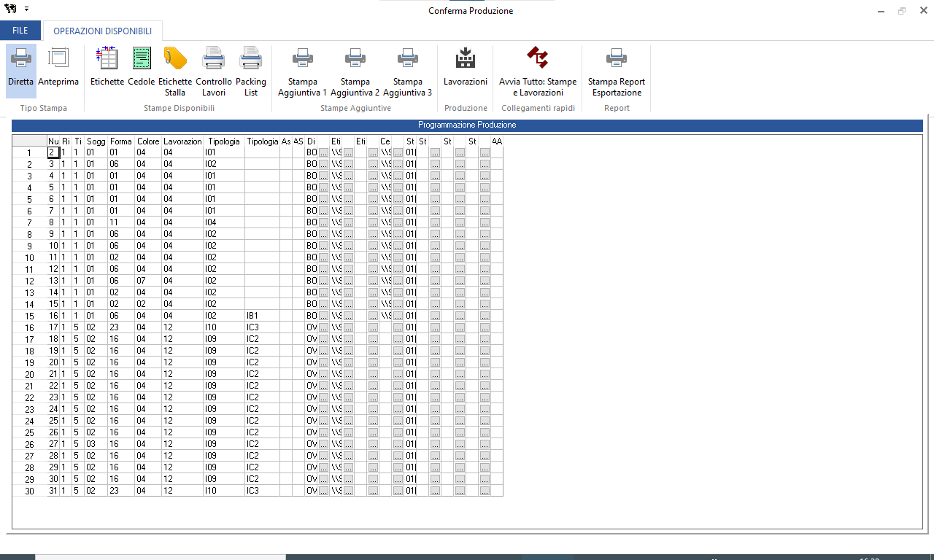934x560 pixels.
Task: Click the AA column header
Action: 497,141
